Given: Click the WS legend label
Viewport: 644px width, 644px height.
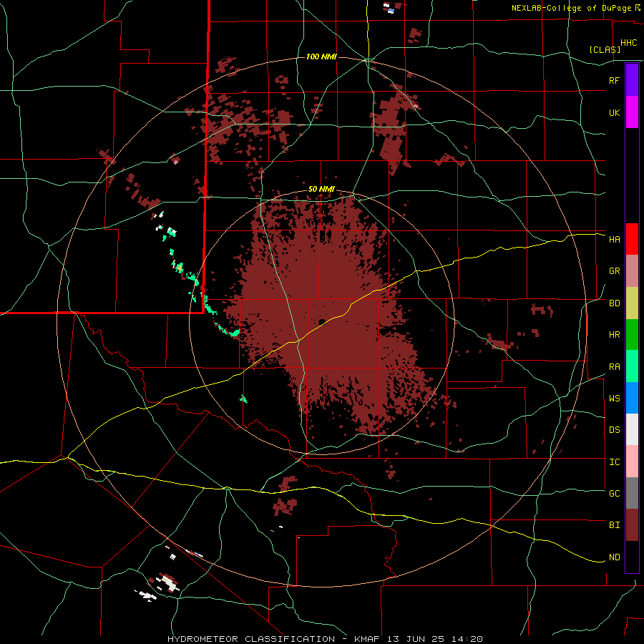Looking at the screenshot, I should pyautogui.click(x=614, y=399).
